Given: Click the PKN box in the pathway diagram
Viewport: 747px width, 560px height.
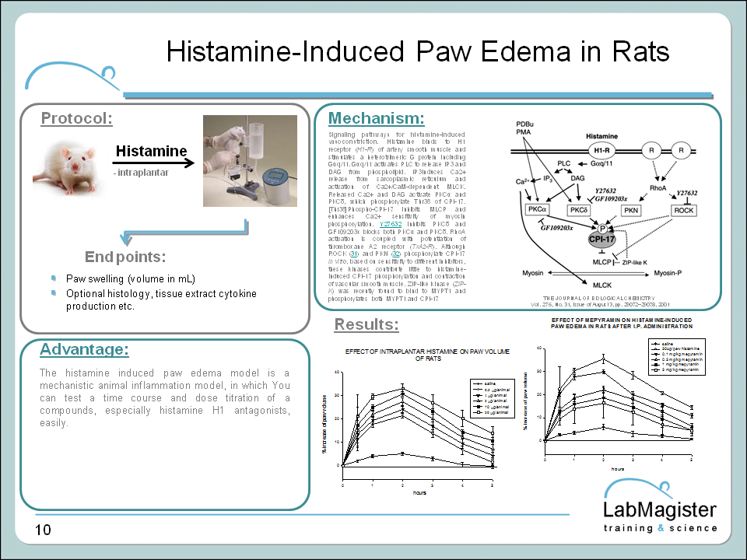Looking at the screenshot, I should pyautogui.click(x=631, y=210).
